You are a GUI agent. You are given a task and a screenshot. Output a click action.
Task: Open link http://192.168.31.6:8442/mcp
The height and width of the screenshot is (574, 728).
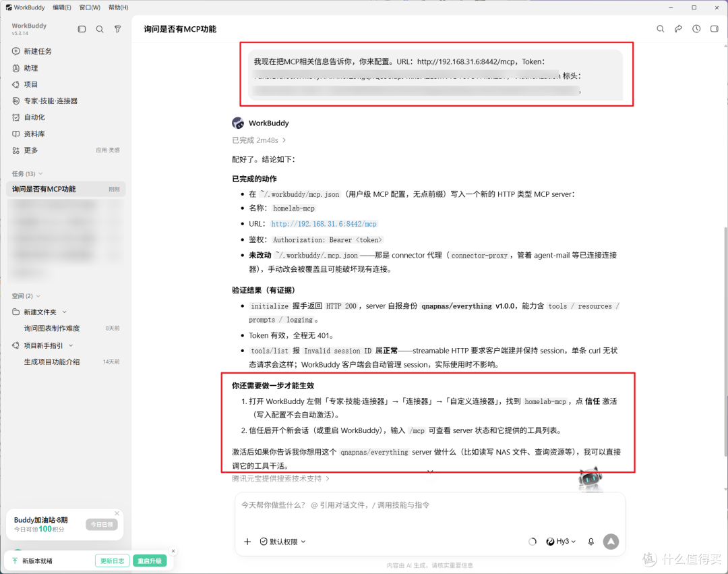(324, 224)
